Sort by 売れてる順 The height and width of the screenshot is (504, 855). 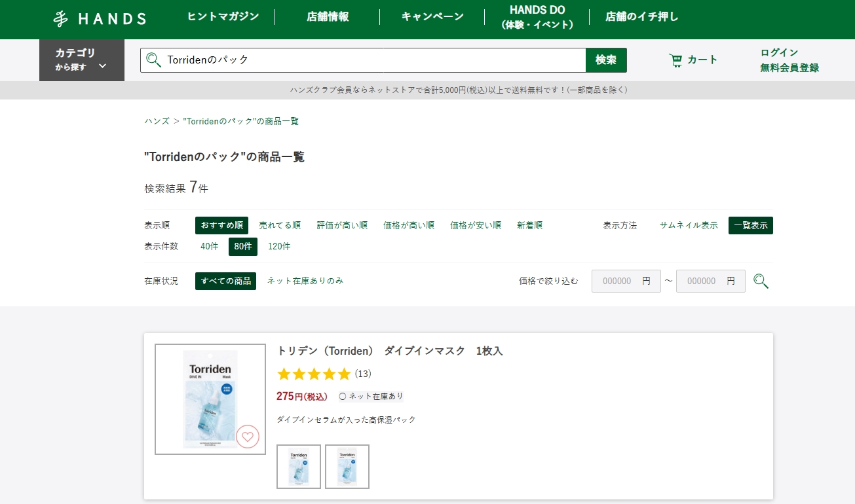pyautogui.click(x=280, y=225)
